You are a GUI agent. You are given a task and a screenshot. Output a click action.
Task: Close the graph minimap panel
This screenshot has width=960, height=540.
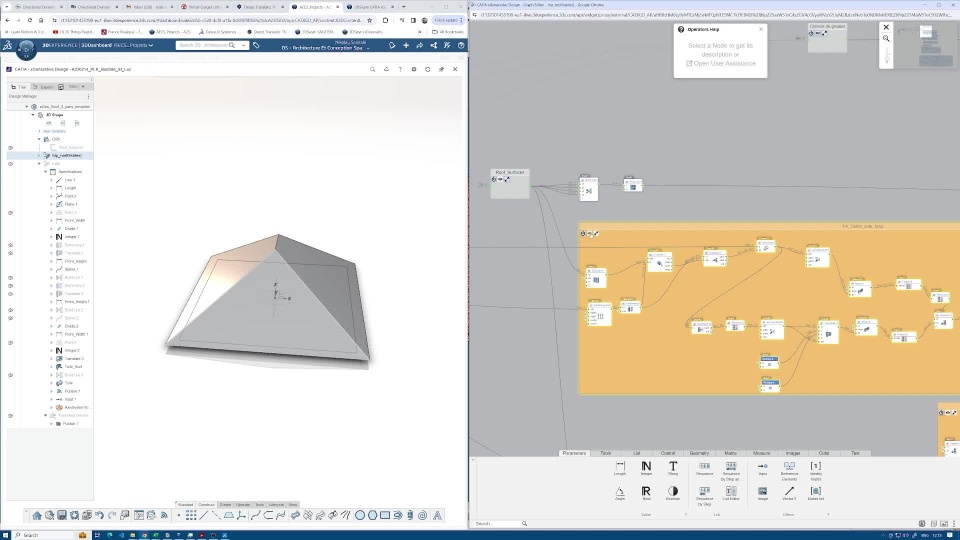pos(886,27)
